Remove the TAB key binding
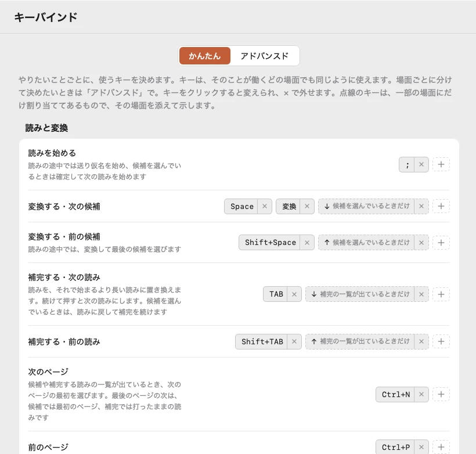Image resolution: width=476 pixels, height=454 pixels. point(294,294)
